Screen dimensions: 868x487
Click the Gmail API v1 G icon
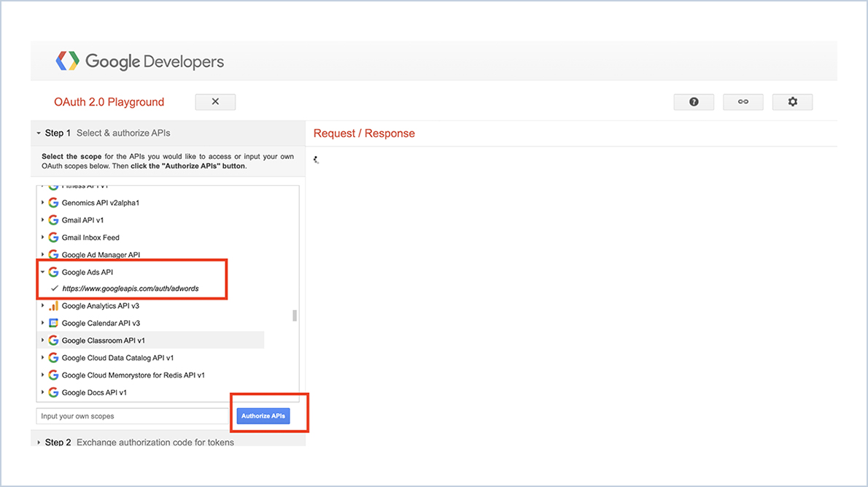point(53,219)
